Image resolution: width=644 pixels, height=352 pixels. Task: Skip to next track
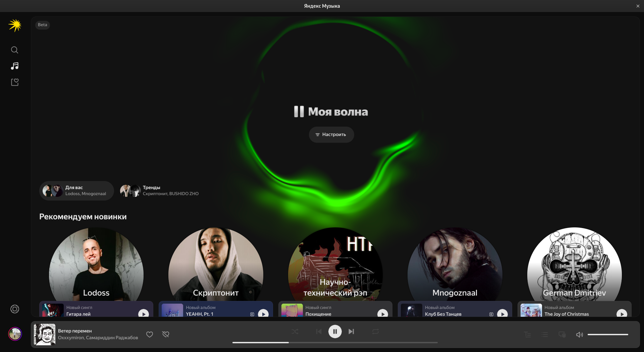pyautogui.click(x=351, y=332)
